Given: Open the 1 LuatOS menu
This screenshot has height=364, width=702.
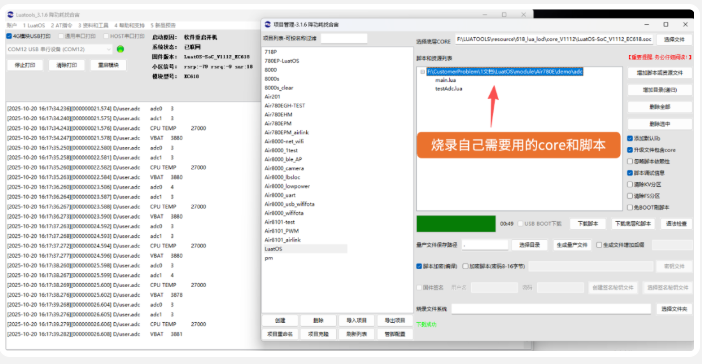Looking at the screenshot, I should 34,26.
